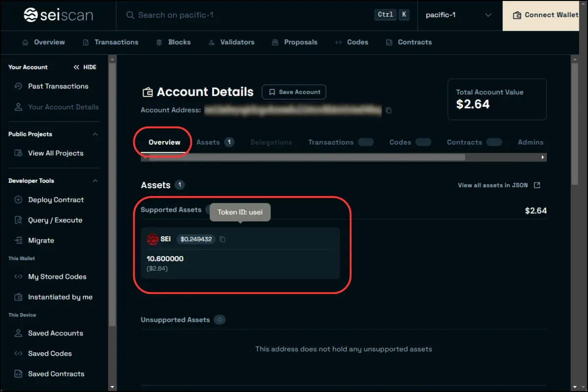588x392 pixels.
Task: Click the tab strip horizontal scrollbar
Action: 306,157
